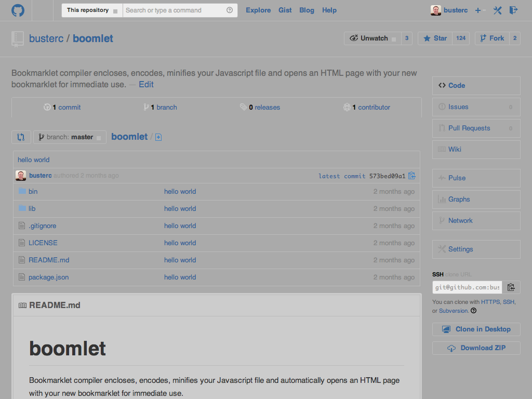Viewport: 532px width, 399px height.
Task: Click the create new file plus icon
Action: (x=158, y=137)
